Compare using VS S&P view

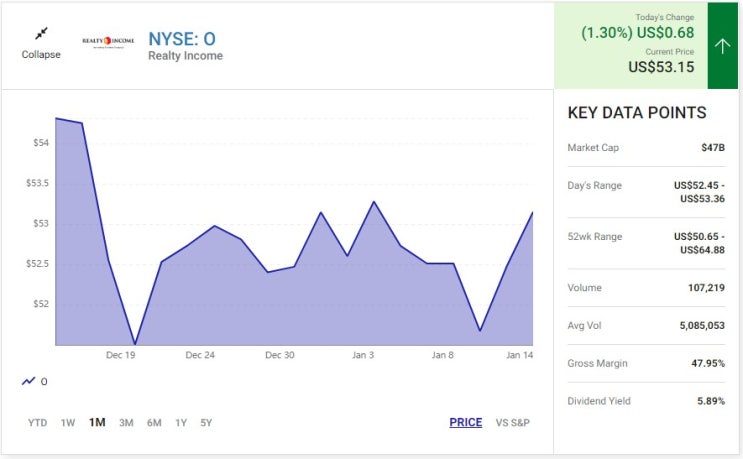512,423
